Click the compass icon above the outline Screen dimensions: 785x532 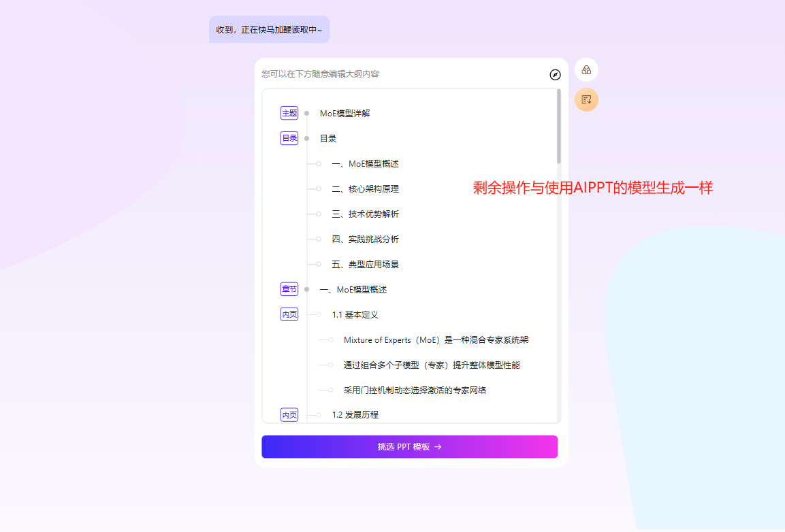pos(555,75)
